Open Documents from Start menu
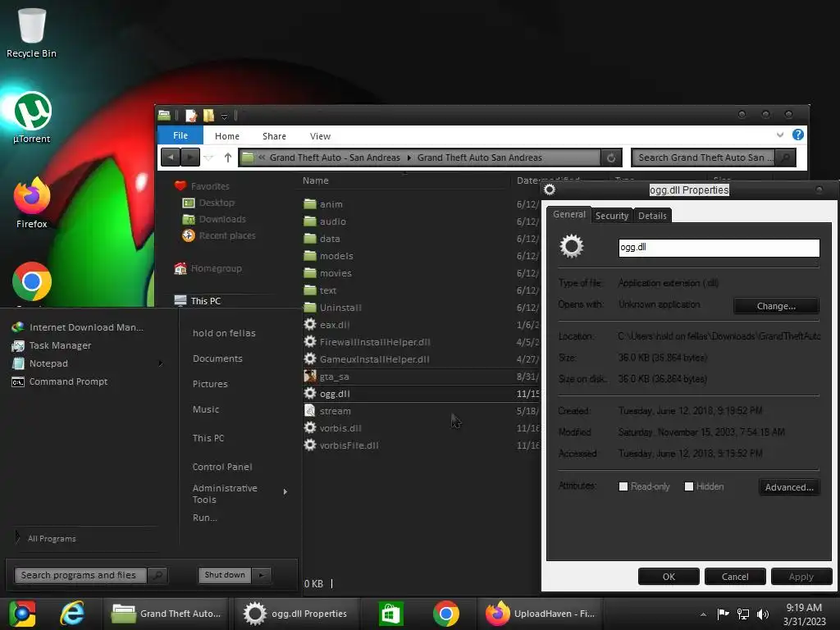Image resolution: width=840 pixels, height=630 pixels. tap(217, 358)
